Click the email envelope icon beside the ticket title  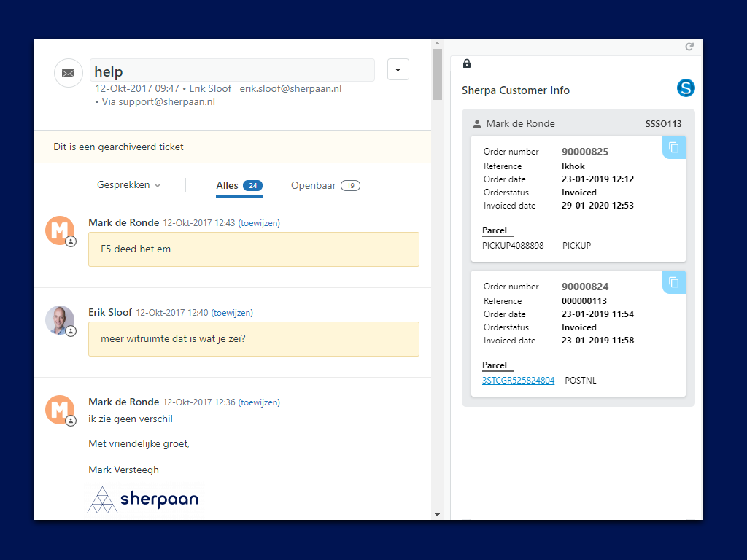coord(69,73)
